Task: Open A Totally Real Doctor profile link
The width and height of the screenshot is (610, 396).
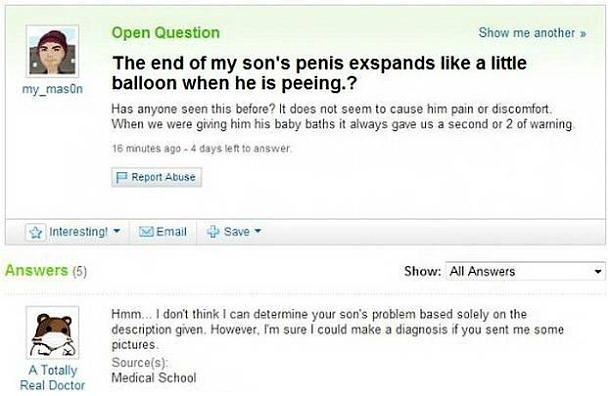Action: pos(53,377)
